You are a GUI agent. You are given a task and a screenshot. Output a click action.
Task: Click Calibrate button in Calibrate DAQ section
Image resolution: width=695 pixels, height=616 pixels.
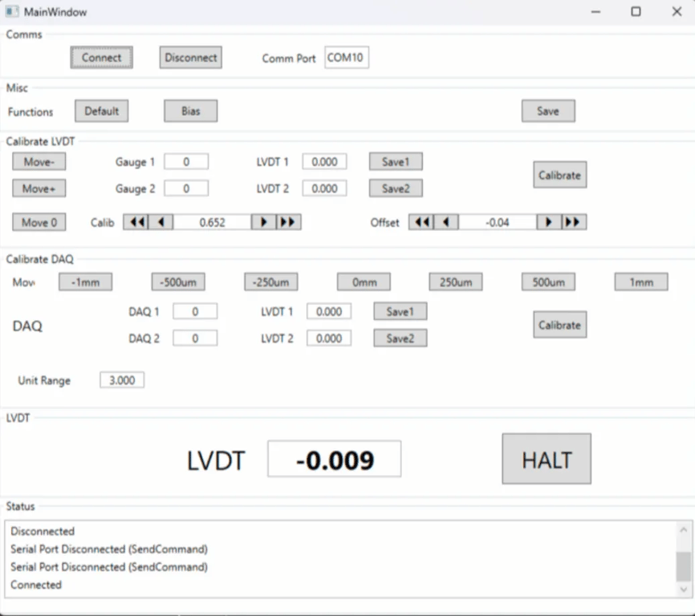pos(560,325)
